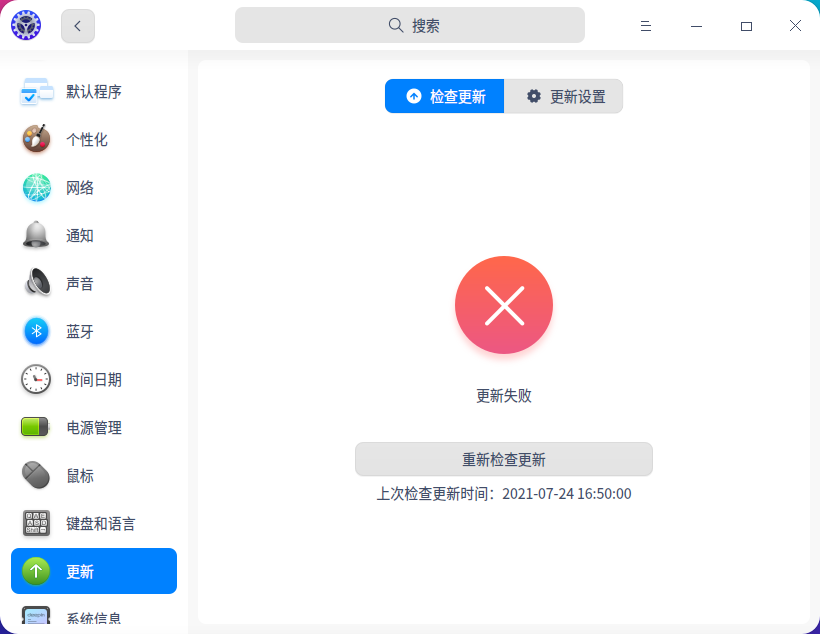Open the hamburger main menu
The image size is (820, 634).
click(645, 26)
